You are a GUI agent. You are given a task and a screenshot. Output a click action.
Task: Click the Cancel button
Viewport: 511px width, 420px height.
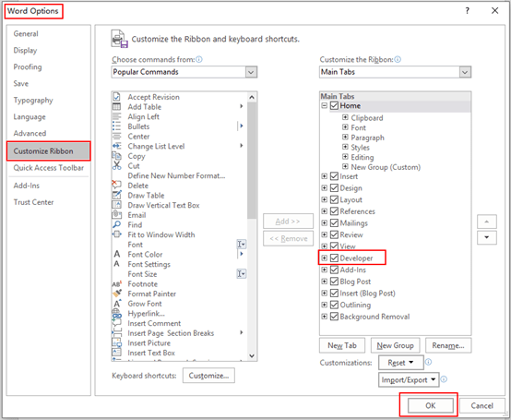pyautogui.click(x=481, y=405)
